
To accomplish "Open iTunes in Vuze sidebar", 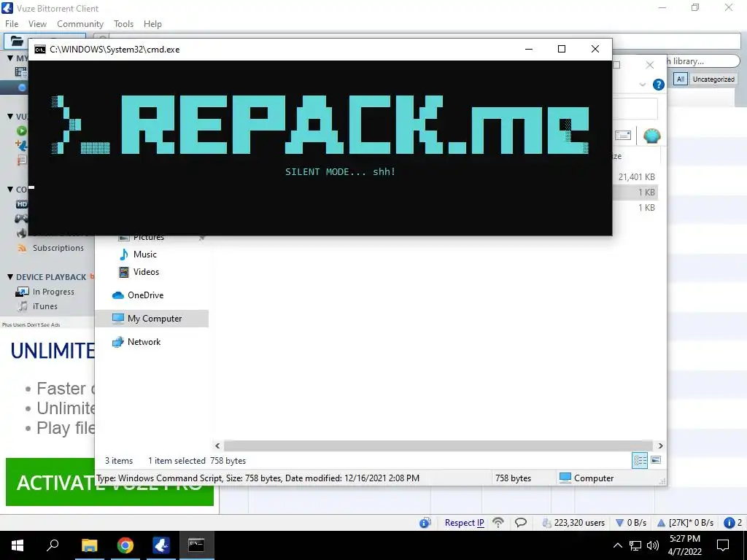I will click(x=44, y=306).
